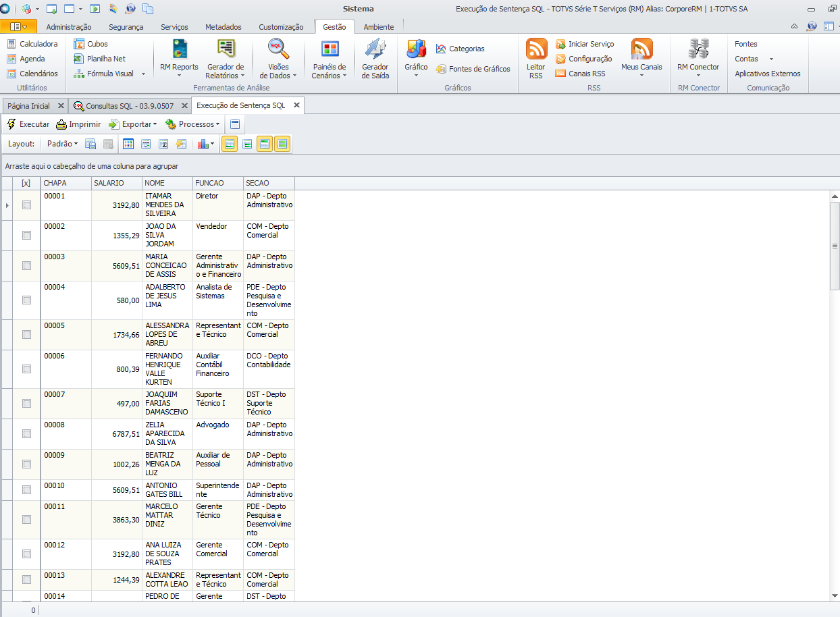Expand the Fórmula Visual dropdown
The height and width of the screenshot is (617, 840).
point(143,74)
